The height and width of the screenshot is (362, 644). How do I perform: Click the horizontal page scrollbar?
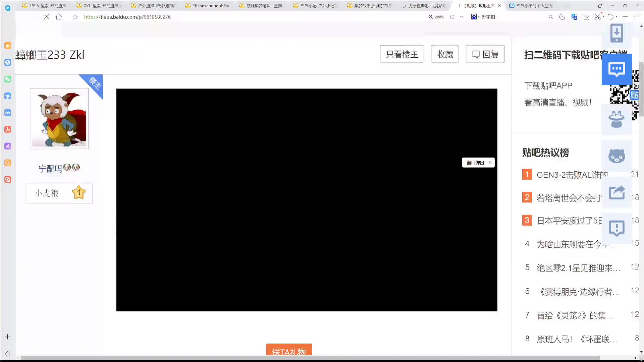click(310, 358)
